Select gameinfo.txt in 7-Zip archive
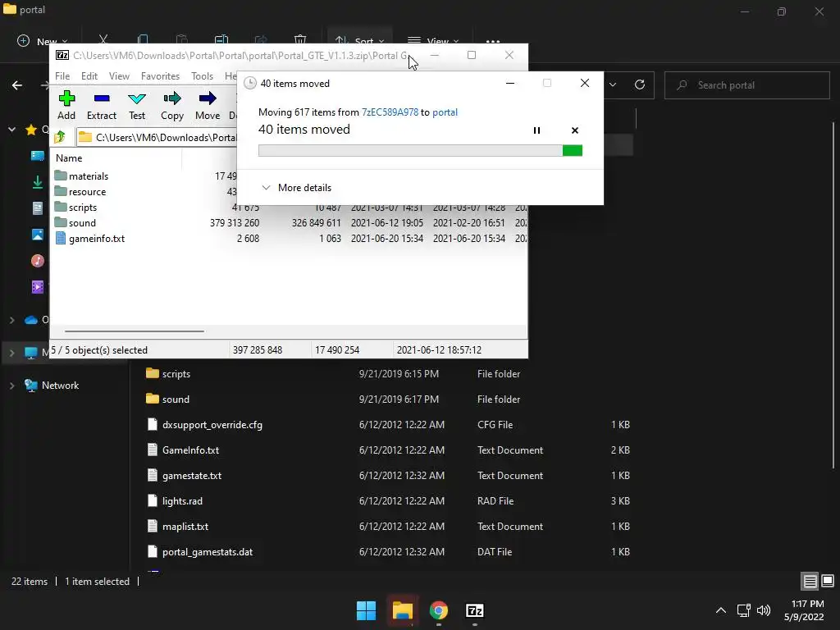The height and width of the screenshot is (630, 840). pyautogui.click(x=90, y=239)
